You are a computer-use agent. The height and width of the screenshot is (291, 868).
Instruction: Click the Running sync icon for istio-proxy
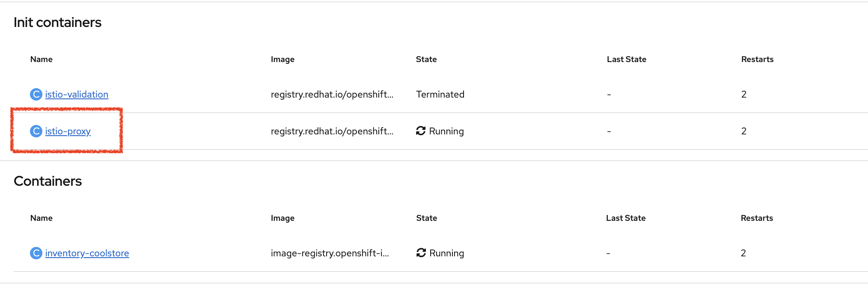point(420,131)
